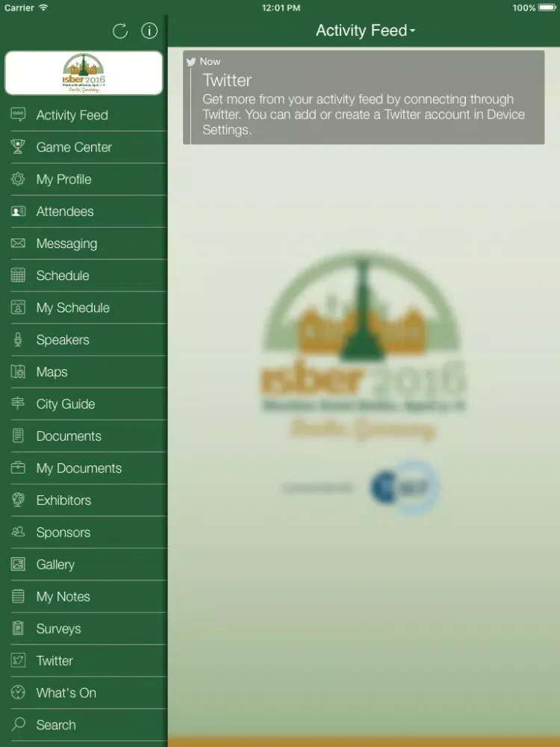
Task: Tap the Twitter heading in feed card
Action: pyautogui.click(x=227, y=80)
